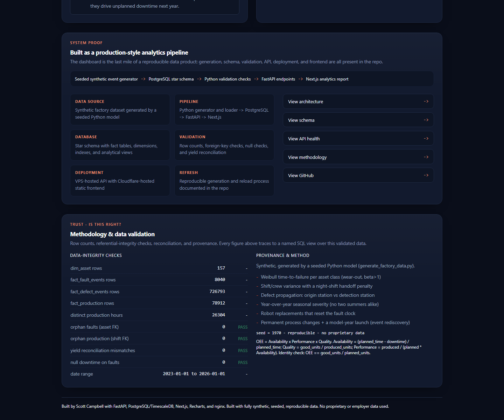Click the 'date range' row label
Image resolution: width=504 pixels, height=420 pixels.
pyautogui.click(x=82, y=374)
